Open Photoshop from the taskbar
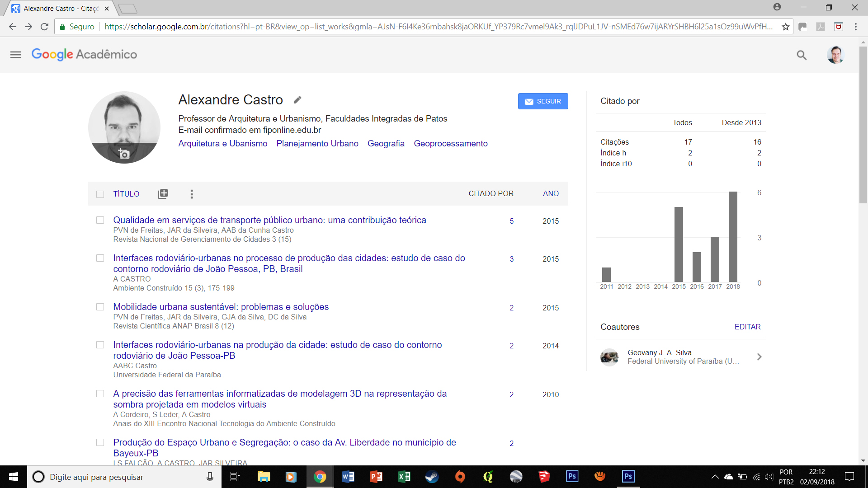Image resolution: width=868 pixels, height=488 pixels. 572,477
